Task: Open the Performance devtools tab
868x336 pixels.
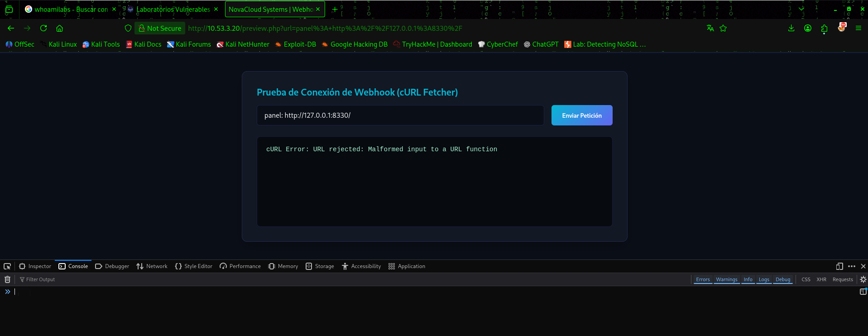Action: (240, 266)
